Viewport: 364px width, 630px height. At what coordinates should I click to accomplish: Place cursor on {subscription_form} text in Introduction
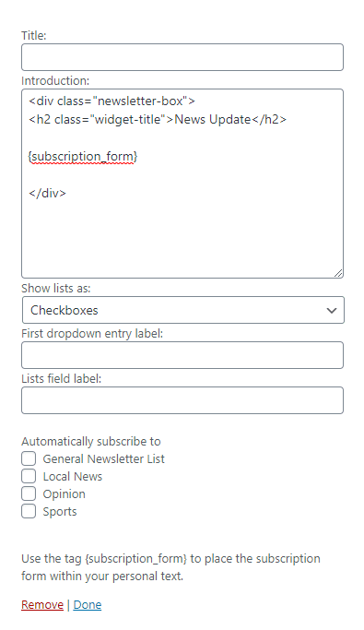click(83, 156)
